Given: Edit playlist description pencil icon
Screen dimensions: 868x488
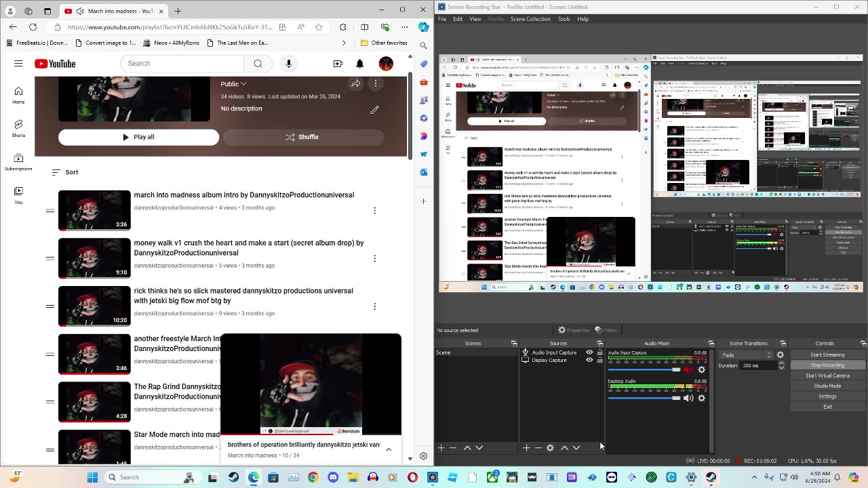Looking at the screenshot, I should (x=374, y=109).
